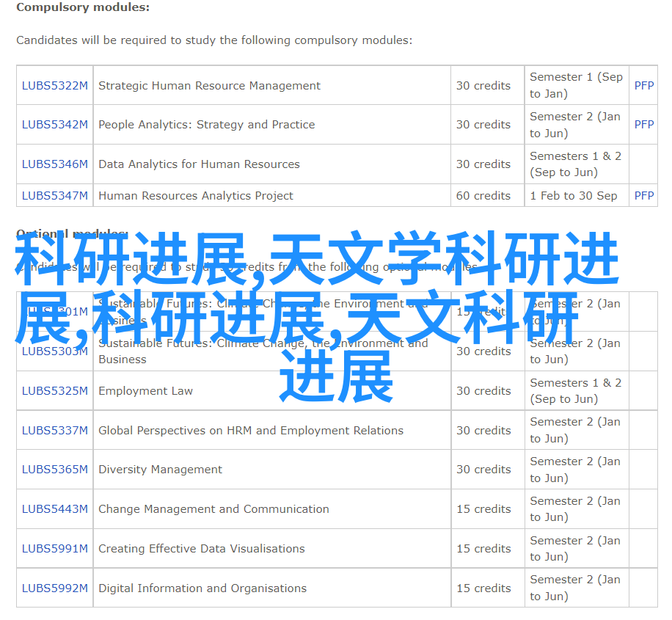
Task: Click the LUBS5365M module code
Action: point(55,470)
